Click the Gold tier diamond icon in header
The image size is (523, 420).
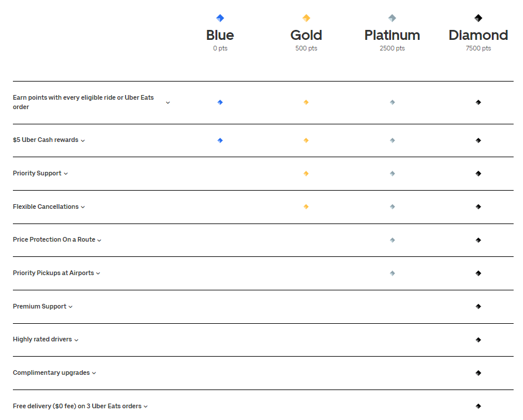306,18
